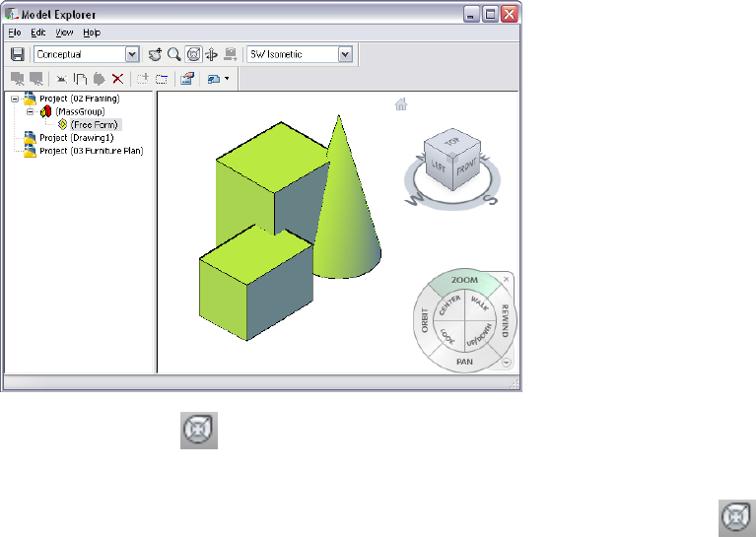Image resolution: width=756 pixels, height=537 pixels.
Task: Open the Conceptual visual style dropdown arrow
Action: [x=132, y=54]
